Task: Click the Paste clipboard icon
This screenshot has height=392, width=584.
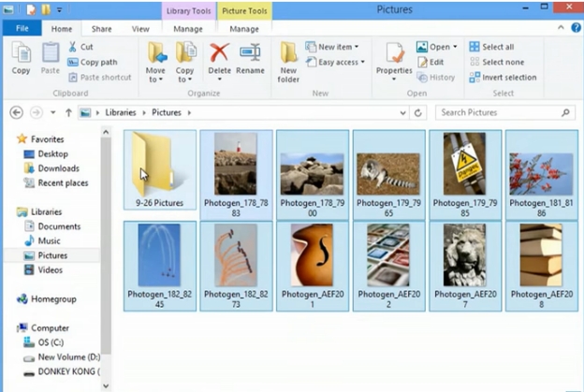Action: [50, 52]
